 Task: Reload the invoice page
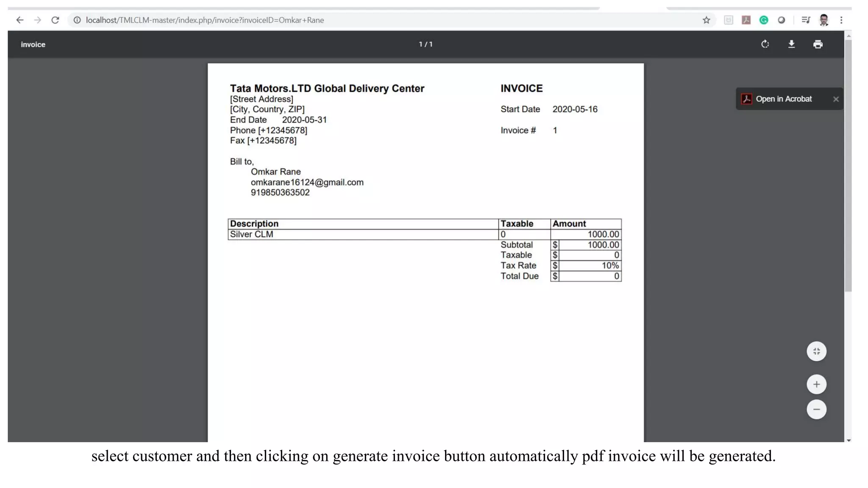(55, 20)
